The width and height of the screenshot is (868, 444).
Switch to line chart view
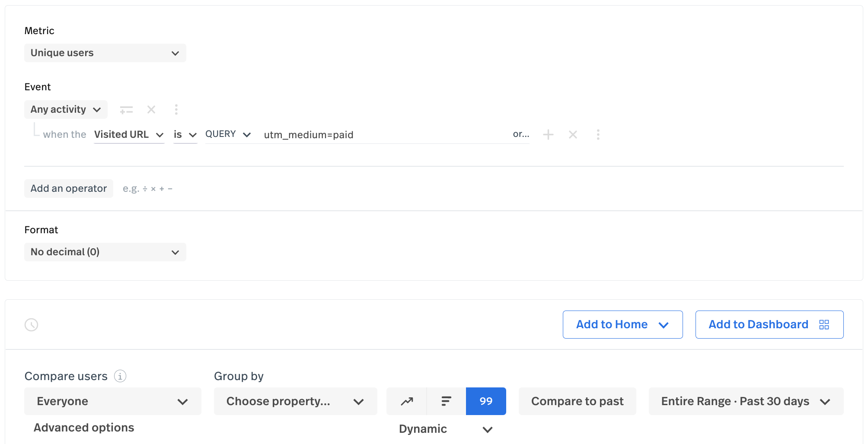point(407,401)
